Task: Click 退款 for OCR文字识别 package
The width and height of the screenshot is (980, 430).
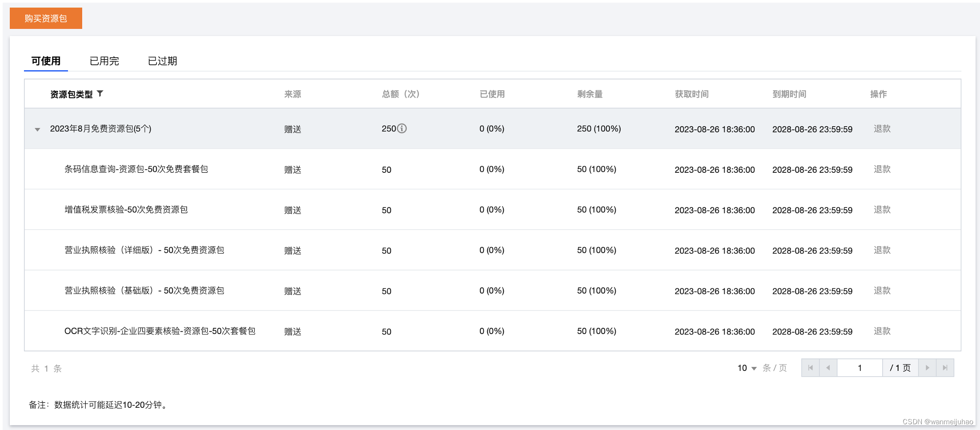Action: tap(882, 330)
